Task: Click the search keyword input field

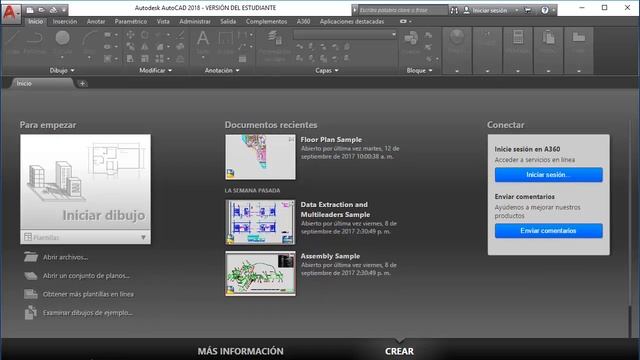Action: [402, 10]
